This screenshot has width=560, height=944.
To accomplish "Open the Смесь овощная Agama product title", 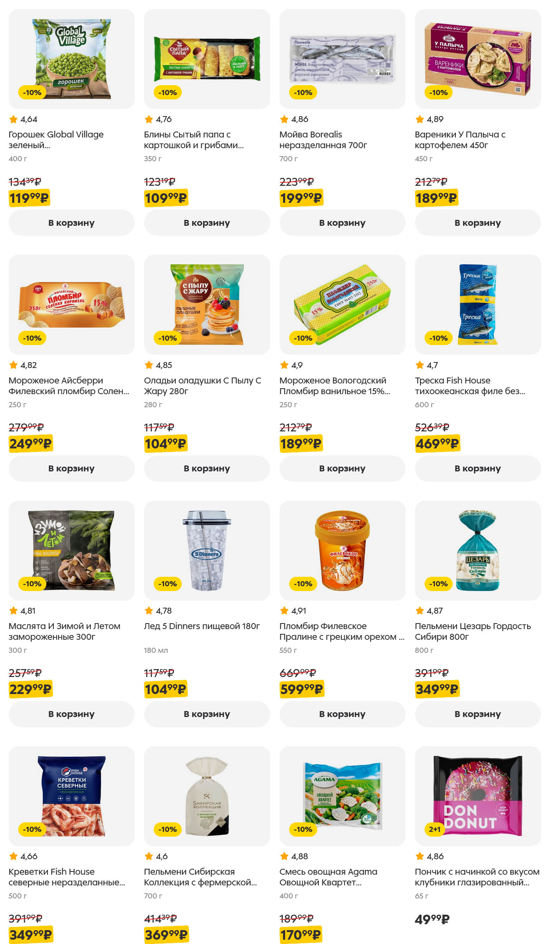I will [328, 877].
